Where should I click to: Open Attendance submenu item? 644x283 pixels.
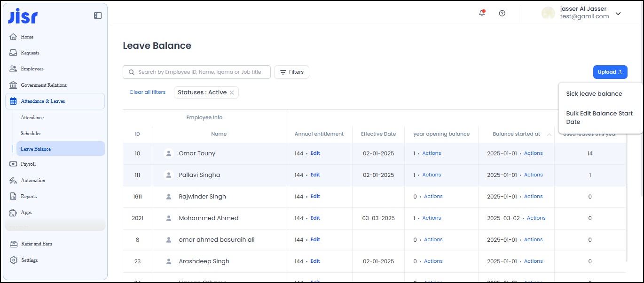pos(32,117)
